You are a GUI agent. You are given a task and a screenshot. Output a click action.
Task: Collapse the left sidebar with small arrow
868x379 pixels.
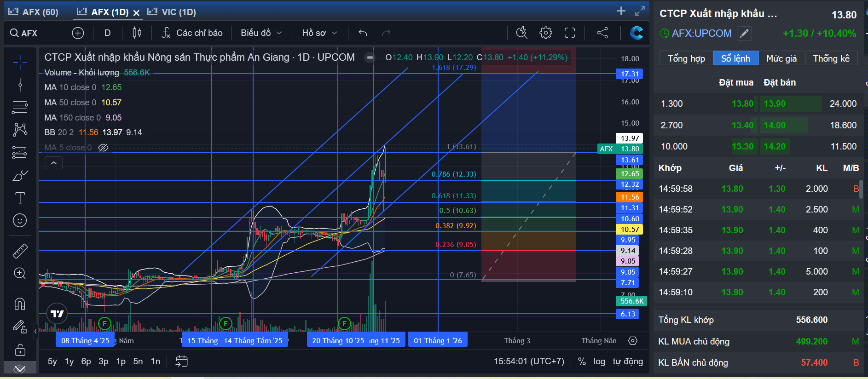coord(35,331)
